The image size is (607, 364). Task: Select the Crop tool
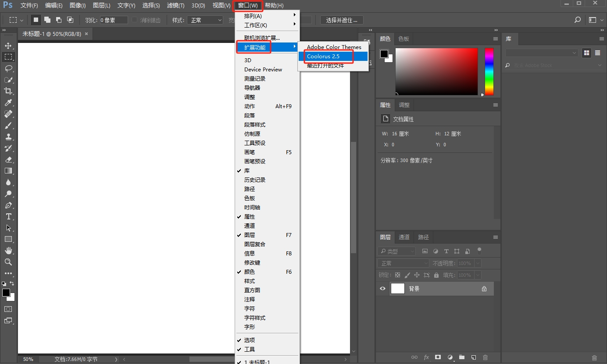(8, 91)
